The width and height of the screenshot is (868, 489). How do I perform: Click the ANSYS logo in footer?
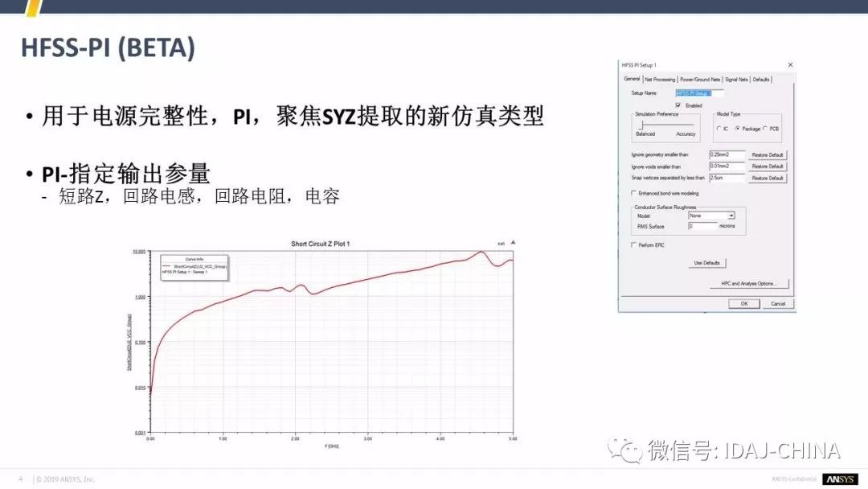[841, 479]
